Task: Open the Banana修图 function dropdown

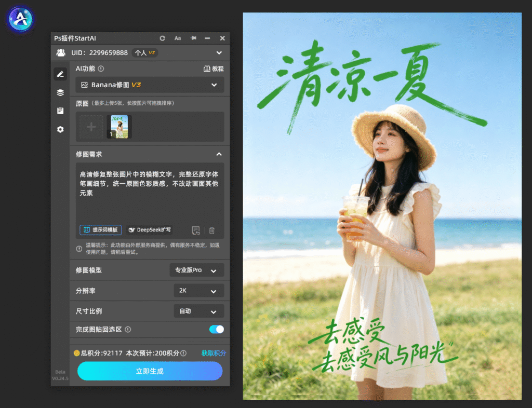Action: 150,85
